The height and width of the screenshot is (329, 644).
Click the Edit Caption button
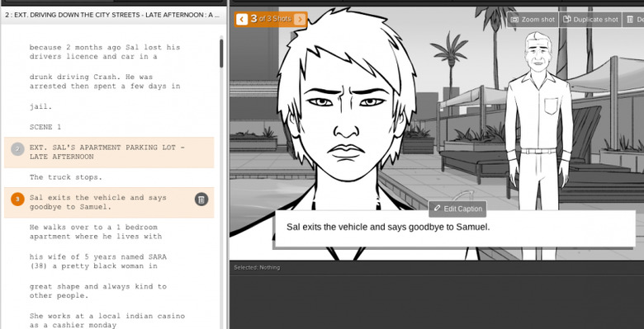(x=457, y=209)
